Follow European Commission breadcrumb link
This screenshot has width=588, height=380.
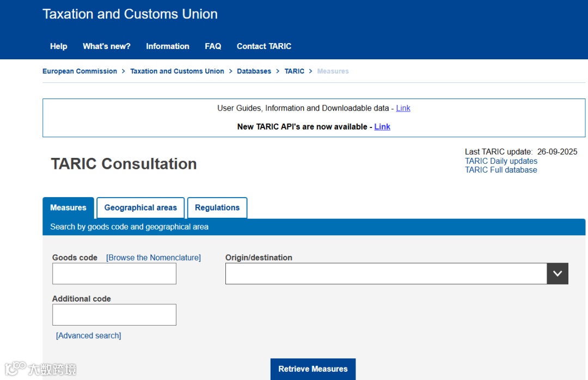click(x=79, y=71)
